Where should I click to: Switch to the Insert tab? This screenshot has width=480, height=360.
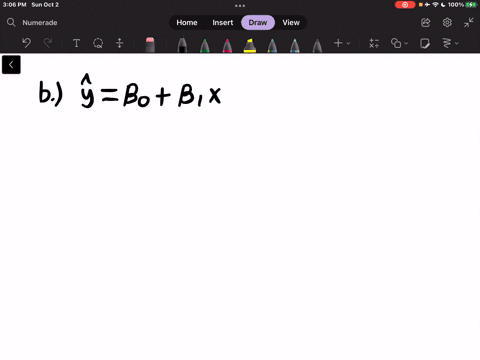tap(223, 23)
